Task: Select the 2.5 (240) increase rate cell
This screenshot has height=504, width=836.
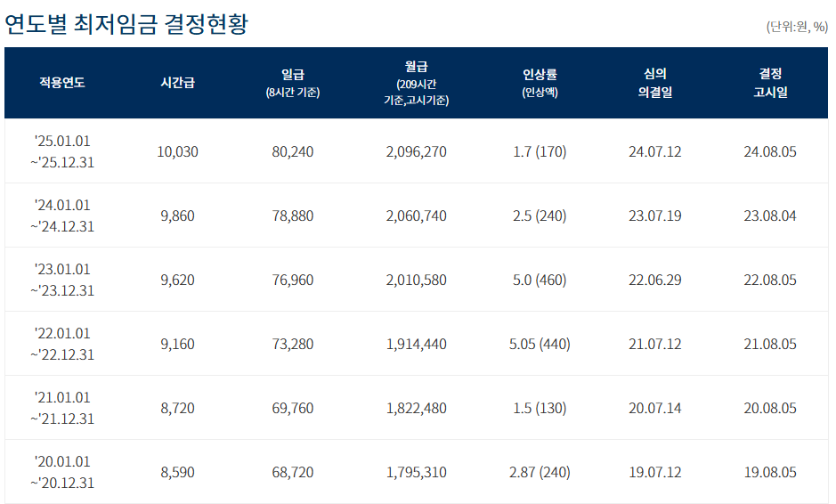Action: click(540, 216)
